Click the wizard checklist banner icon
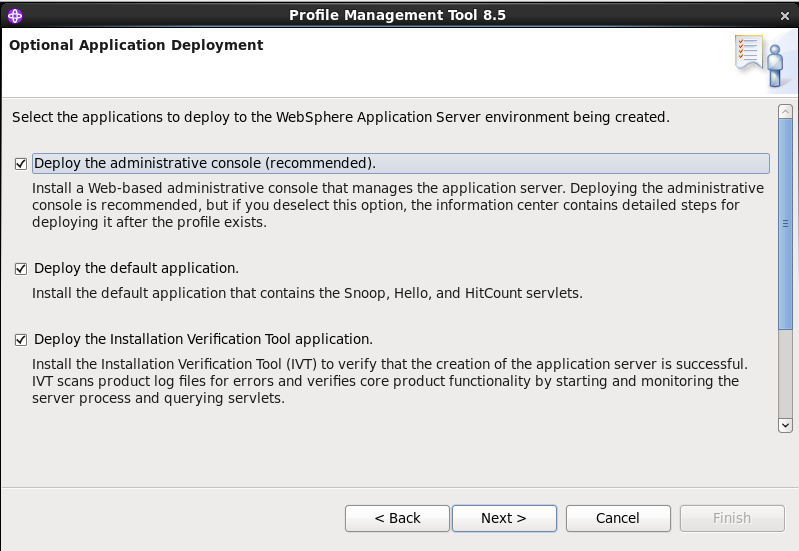The width and height of the screenshot is (799, 551). tap(758, 60)
